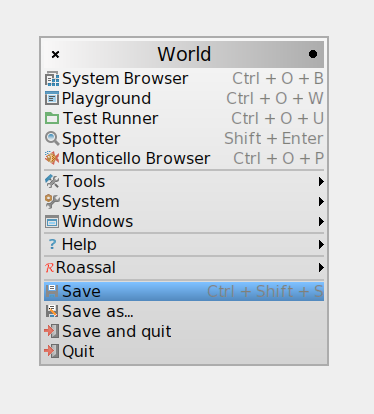374x414 pixels.
Task: Launch the Test Runner
Action: 184,118
